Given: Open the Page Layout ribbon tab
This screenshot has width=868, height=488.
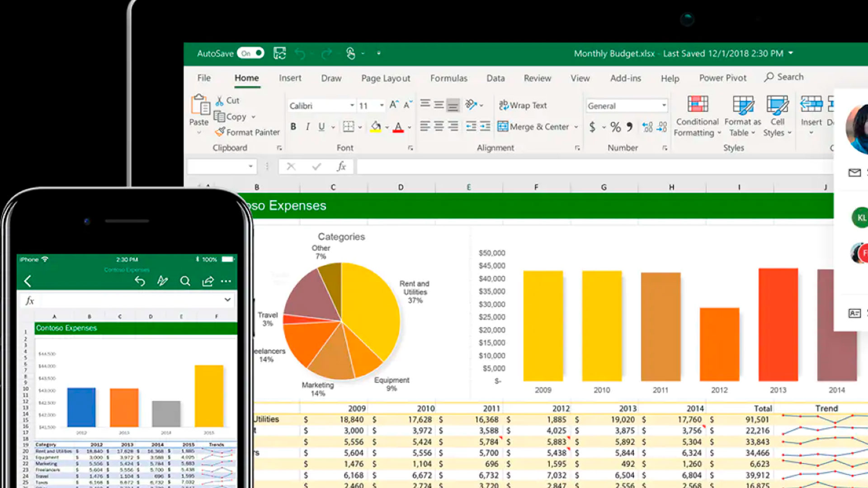Looking at the screenshot, I should click(386, 78).
